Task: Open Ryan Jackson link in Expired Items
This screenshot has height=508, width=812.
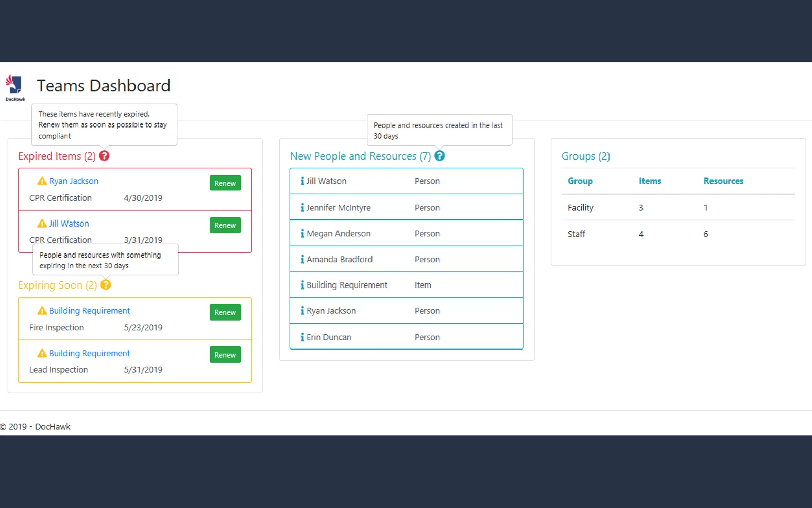Action: click(x=74, y=181)
